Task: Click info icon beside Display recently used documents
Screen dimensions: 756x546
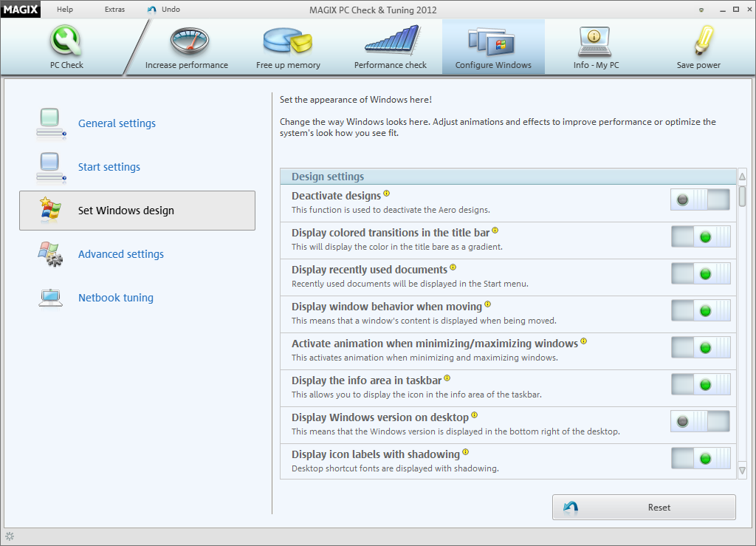Action: pyautogui.click(x=453, y=267)
